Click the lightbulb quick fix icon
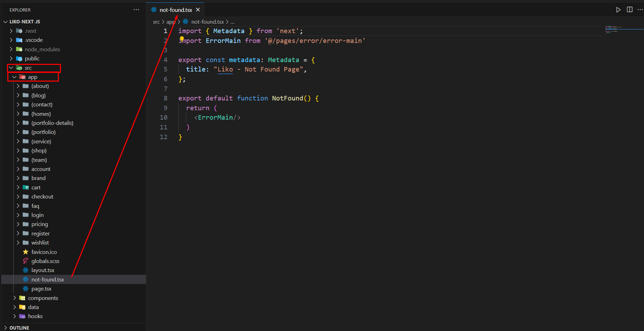The width and height of the screenshot is (644, 331). [x=182, y=39]
